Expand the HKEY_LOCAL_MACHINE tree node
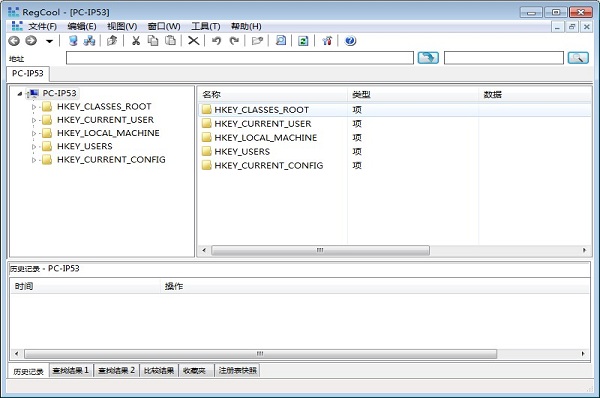This screenshot has height=398, width=600. tap(34, 134)
